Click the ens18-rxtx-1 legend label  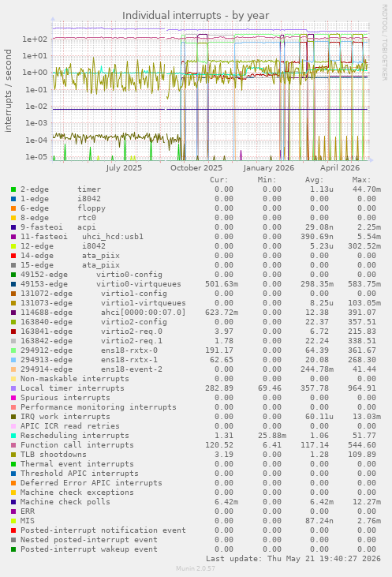pos(129,360)
